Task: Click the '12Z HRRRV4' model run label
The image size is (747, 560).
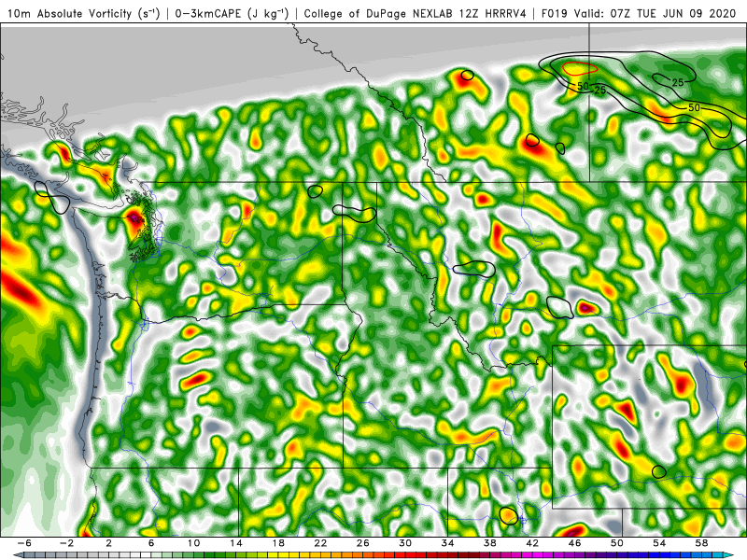Action: 493,13
